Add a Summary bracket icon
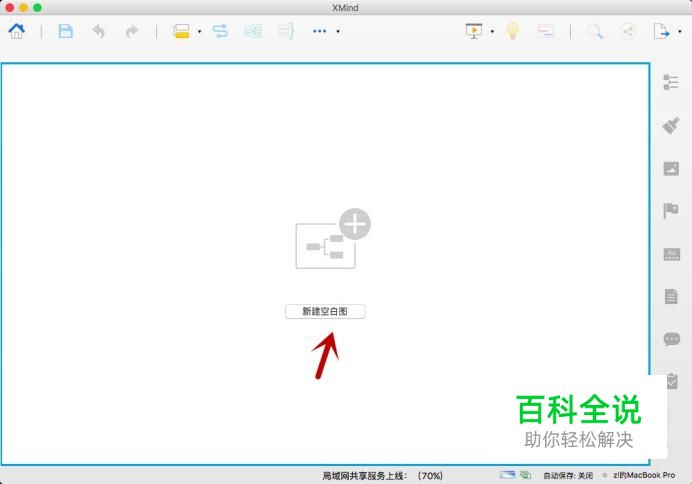This screenshot has height=484, width=692. pos(286,31)
